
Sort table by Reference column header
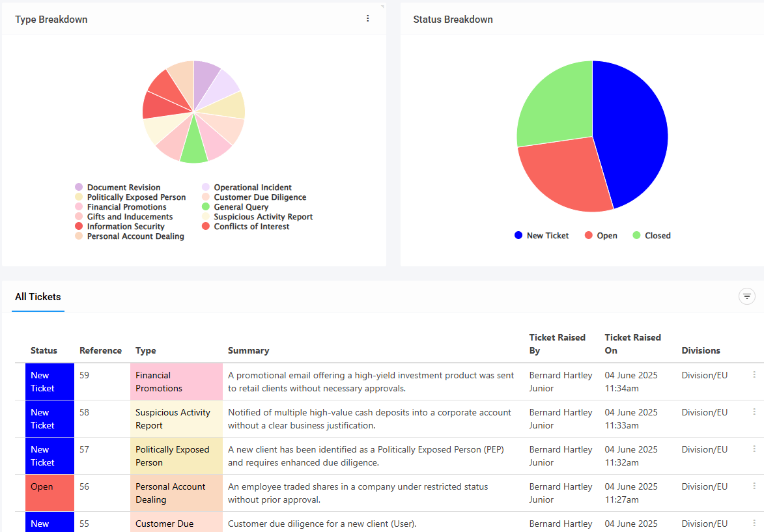click(100, 350)
